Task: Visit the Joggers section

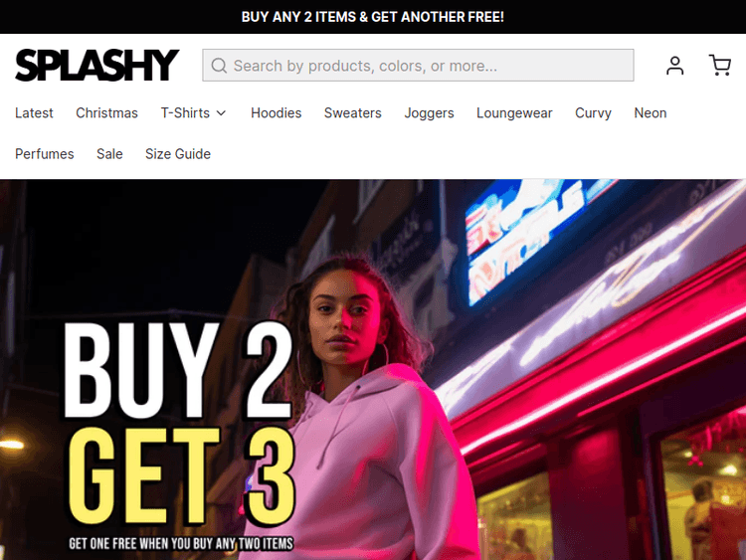Action: coord(429,113)
